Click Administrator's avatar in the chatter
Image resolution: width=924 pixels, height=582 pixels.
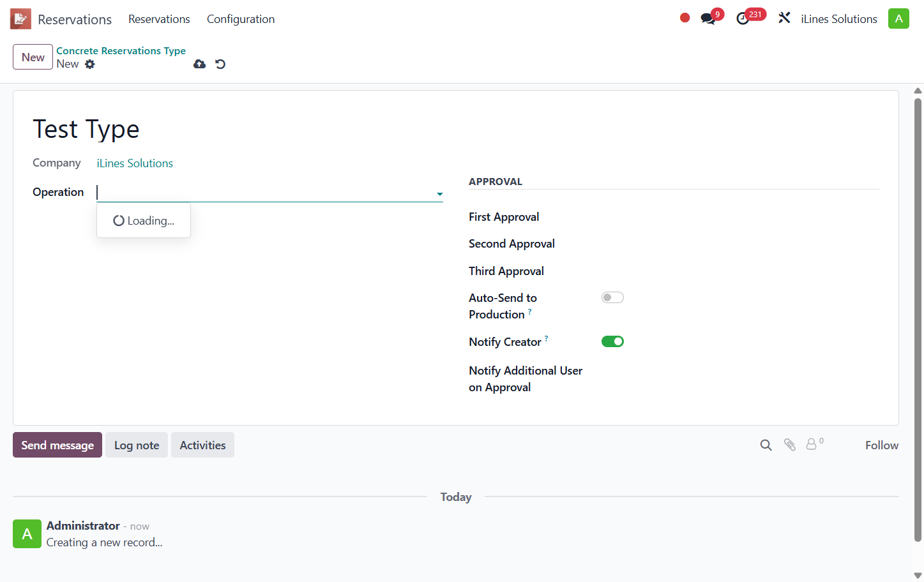27,534
